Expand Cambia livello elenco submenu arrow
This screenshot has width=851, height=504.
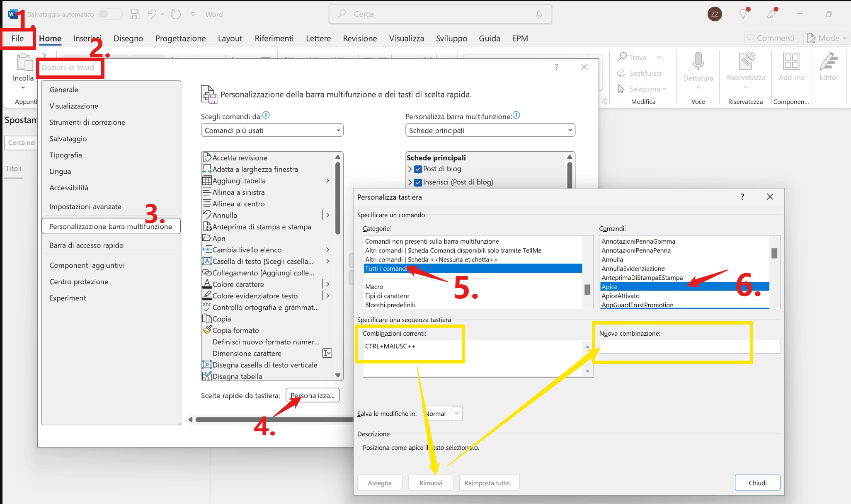327,250
